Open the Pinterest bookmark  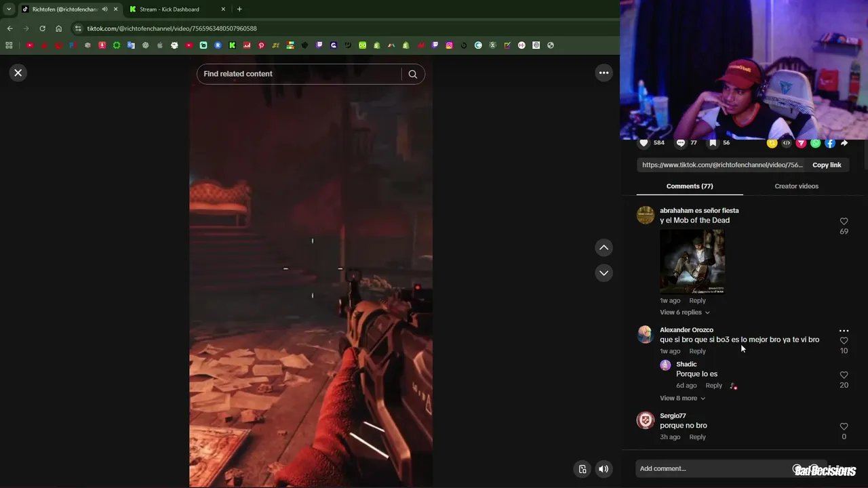261,45
